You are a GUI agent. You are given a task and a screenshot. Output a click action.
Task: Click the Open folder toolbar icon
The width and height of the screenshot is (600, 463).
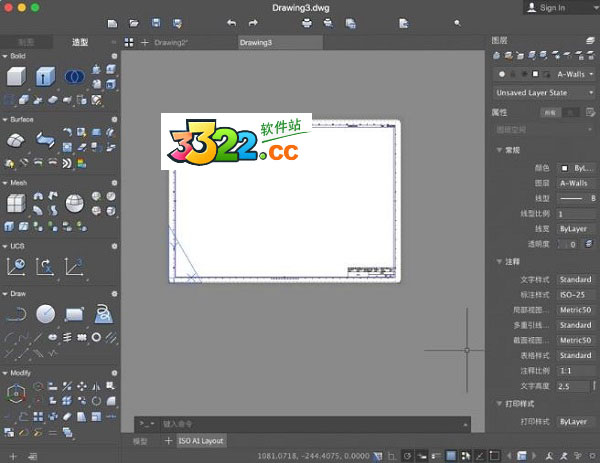coord(133,22)
